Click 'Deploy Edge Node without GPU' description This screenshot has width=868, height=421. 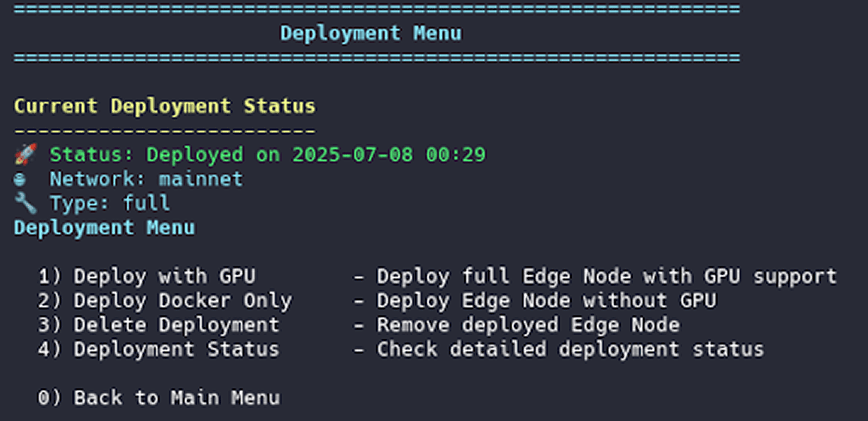tap(546, 300)
